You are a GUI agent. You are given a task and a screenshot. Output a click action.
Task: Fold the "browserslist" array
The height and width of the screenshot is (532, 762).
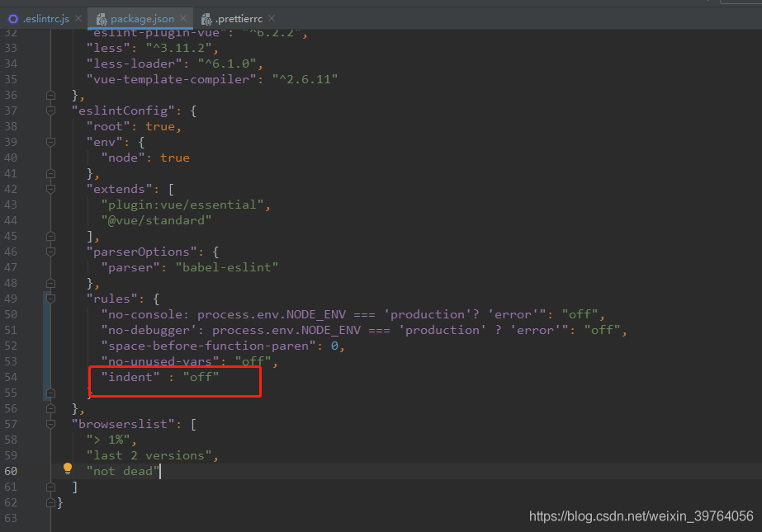click(51, 424)
